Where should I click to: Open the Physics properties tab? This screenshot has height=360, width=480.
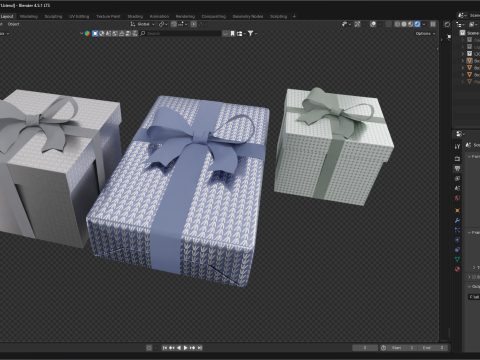pos(457,240)
